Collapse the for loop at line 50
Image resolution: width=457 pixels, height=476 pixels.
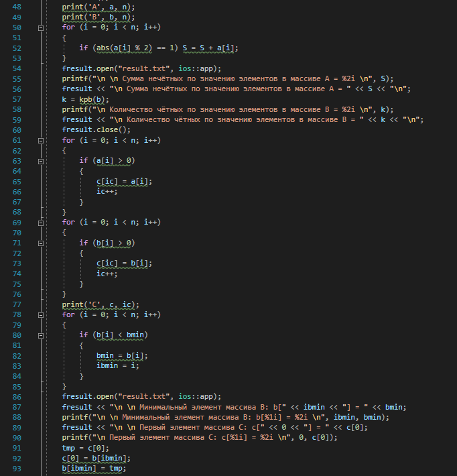click(41, 28)
